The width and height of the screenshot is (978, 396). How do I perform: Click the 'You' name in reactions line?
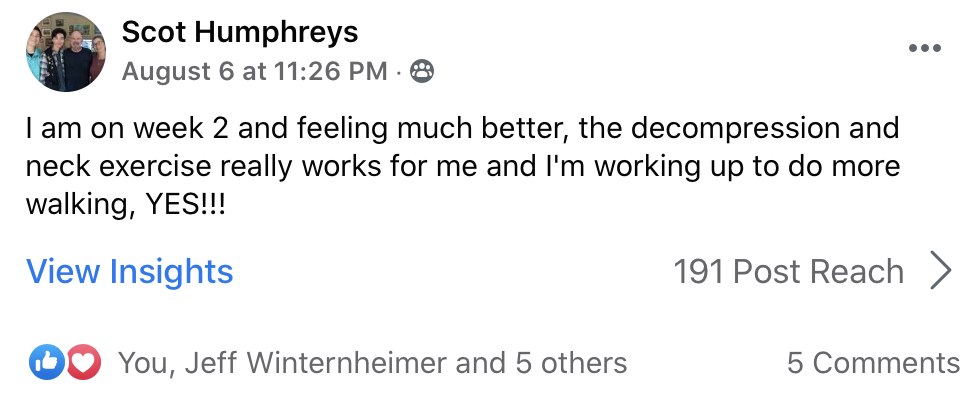coord(142,363)
